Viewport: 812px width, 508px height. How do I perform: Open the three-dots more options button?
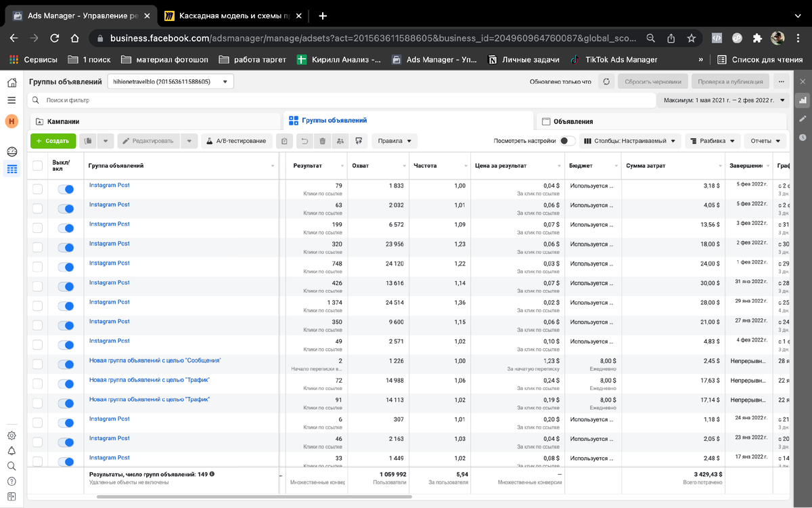tap(782, 81)
